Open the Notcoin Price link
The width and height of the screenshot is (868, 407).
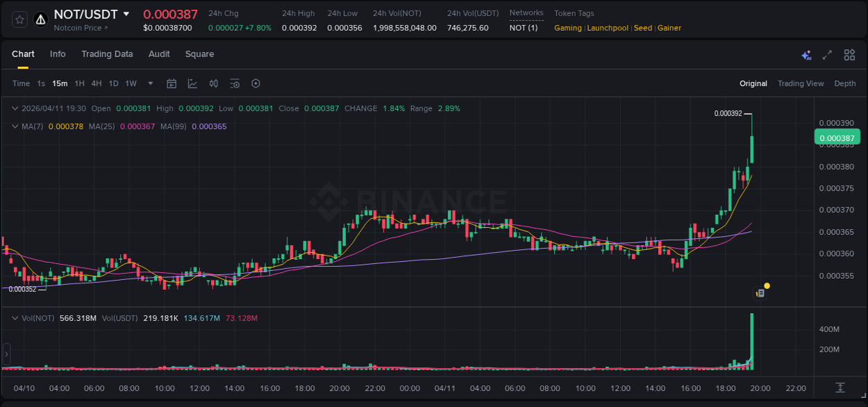(x=81, y=28)
